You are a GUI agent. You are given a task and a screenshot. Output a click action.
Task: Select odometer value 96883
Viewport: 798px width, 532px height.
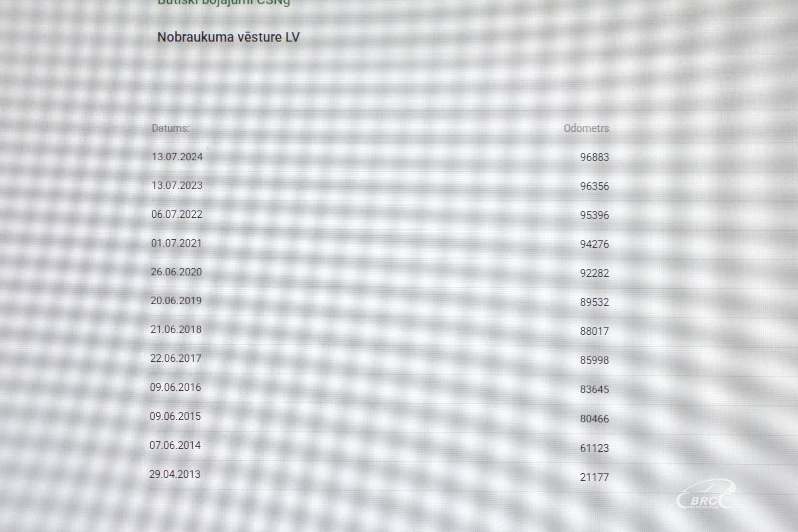point(595,157)
